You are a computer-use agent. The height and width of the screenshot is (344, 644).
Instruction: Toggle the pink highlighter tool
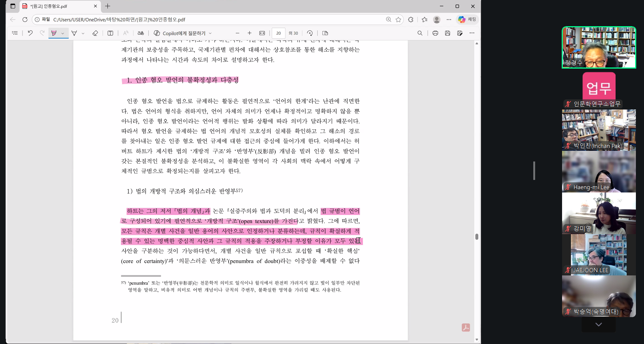(54, 33)
